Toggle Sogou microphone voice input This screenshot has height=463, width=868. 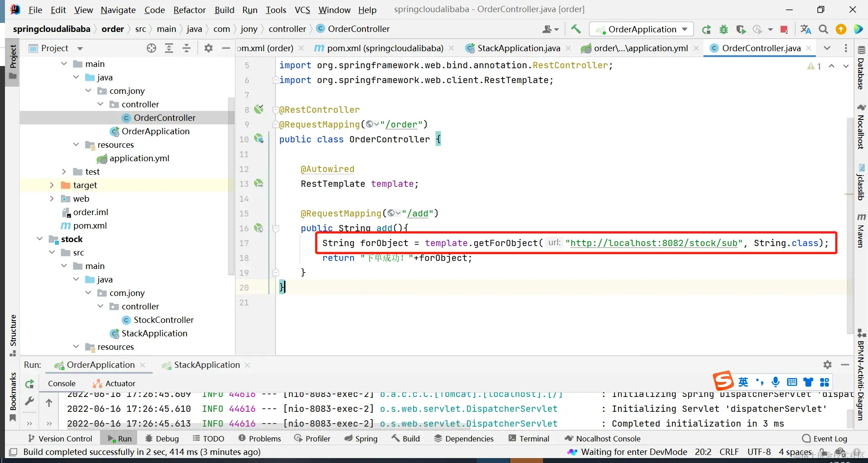pos(775,382)
